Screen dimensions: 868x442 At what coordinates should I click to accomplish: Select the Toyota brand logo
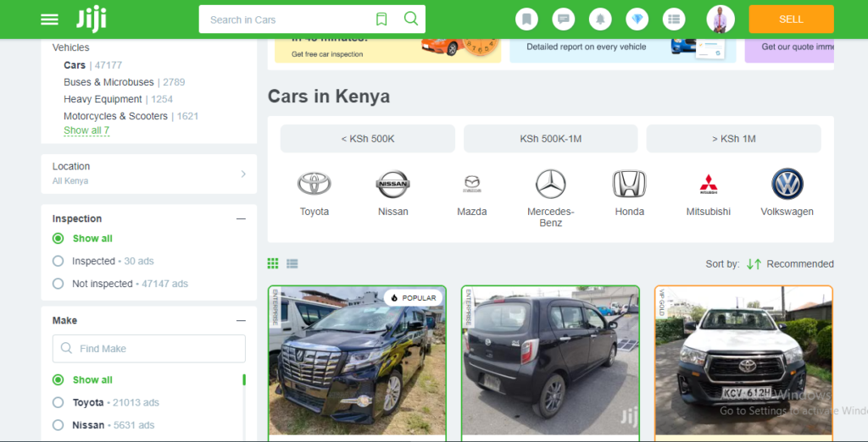coord(314,184)
